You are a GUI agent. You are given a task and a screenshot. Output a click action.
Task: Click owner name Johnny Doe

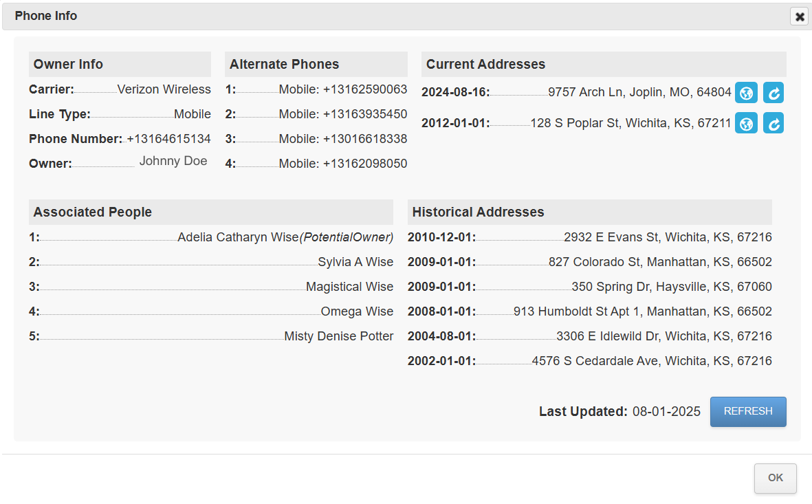(x=173, y=162)
